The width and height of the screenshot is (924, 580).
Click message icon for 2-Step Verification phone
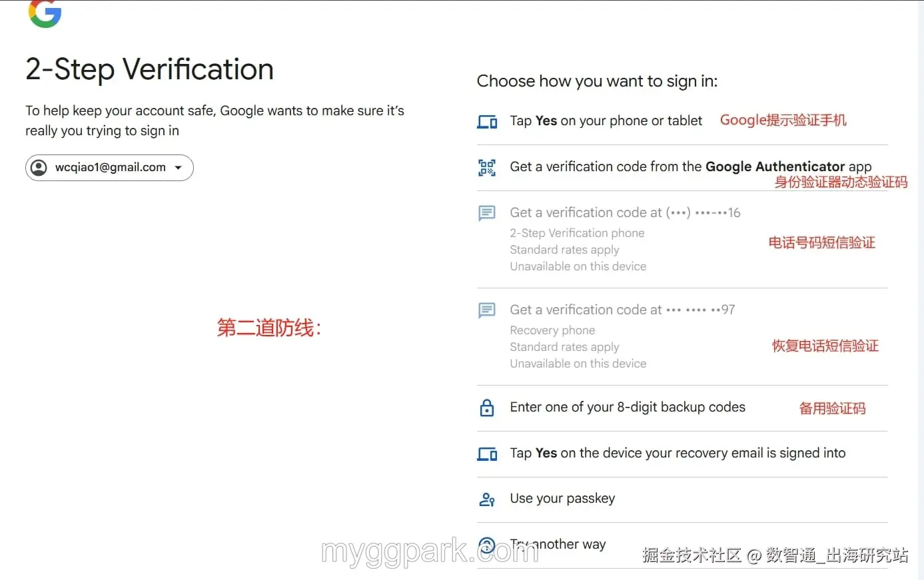pyautogui.click(x=487, y=213)
